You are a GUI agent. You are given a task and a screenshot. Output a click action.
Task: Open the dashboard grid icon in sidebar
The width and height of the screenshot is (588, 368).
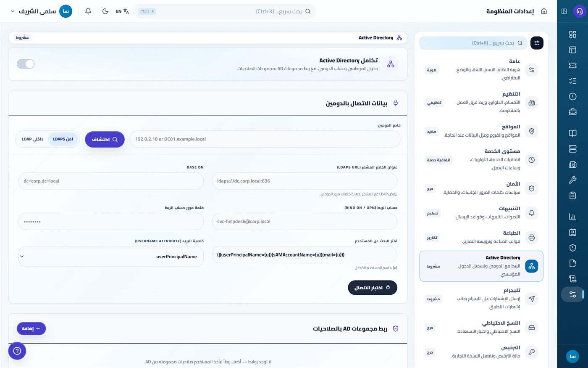coord(572,34)
